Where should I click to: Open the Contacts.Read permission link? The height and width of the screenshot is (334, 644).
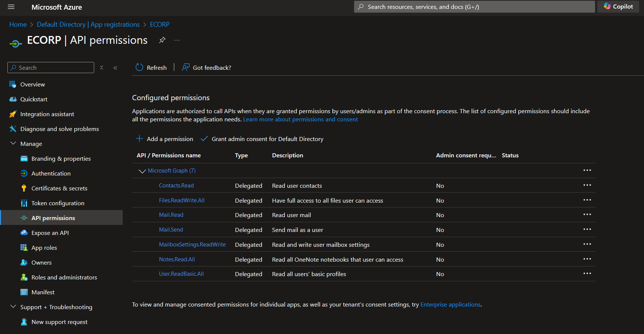click(x=176, y=186)
